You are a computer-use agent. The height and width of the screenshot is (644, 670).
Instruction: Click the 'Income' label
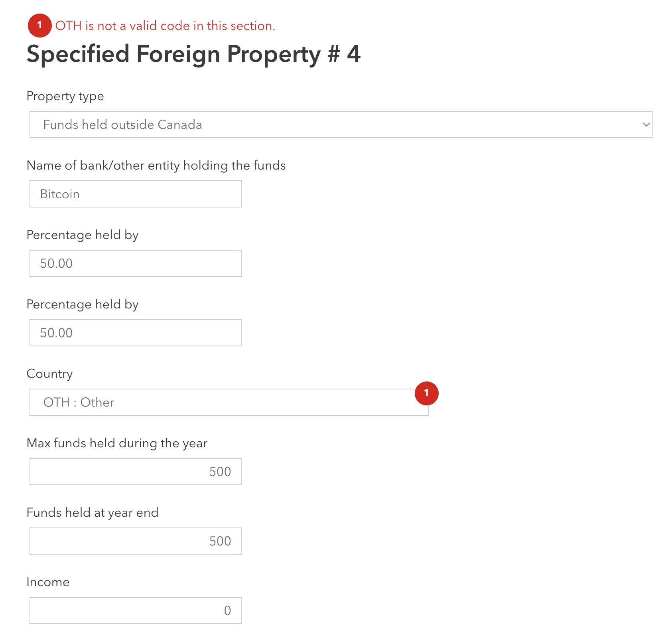tap(48, 582)
